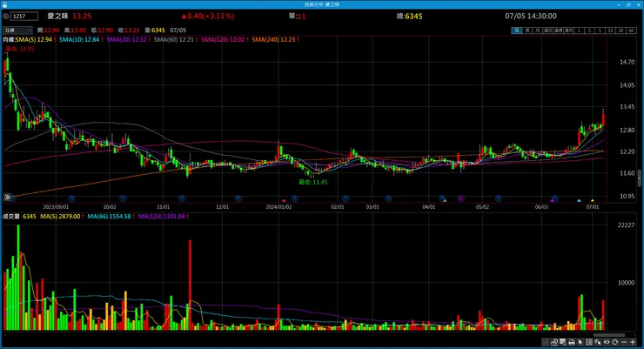Click the highest price label 14.95
The image size is (644, 349).
[x=20, y=49]
